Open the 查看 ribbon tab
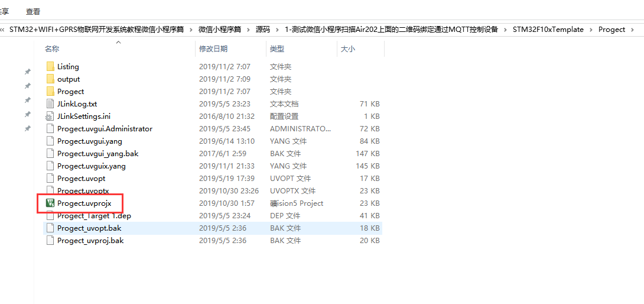644x304 pixels. (33, 12)
